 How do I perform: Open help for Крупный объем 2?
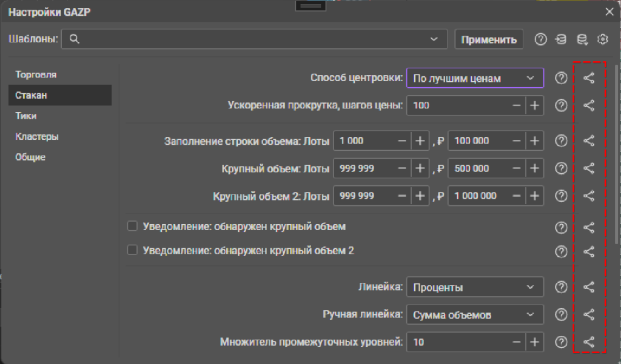click(561, 196)
